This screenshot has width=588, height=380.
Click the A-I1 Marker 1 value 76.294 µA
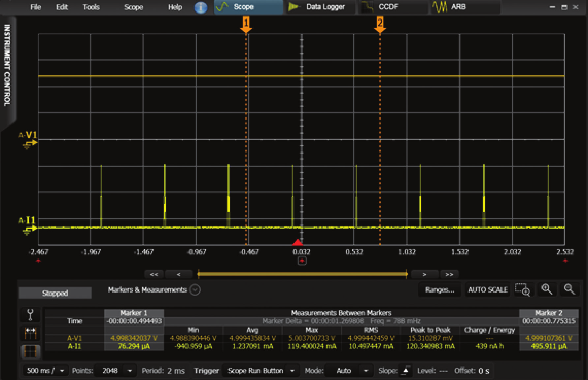134,346
